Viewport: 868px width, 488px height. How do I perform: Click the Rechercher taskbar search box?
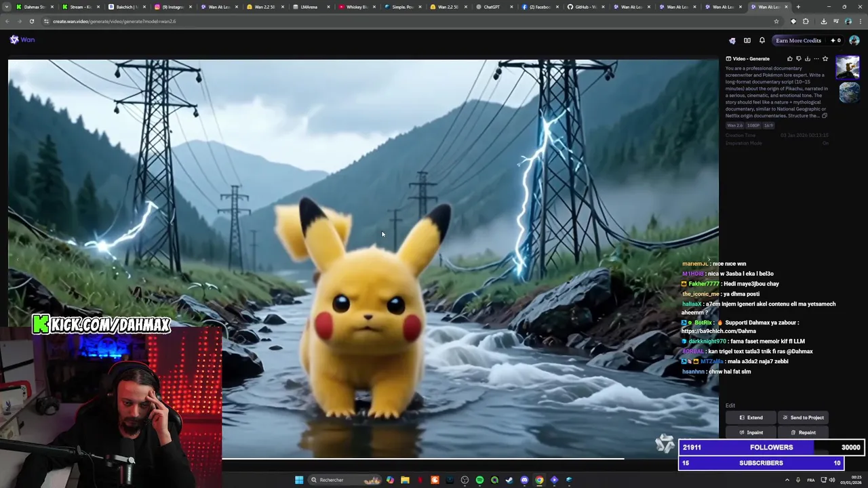(x=346, y=480)
